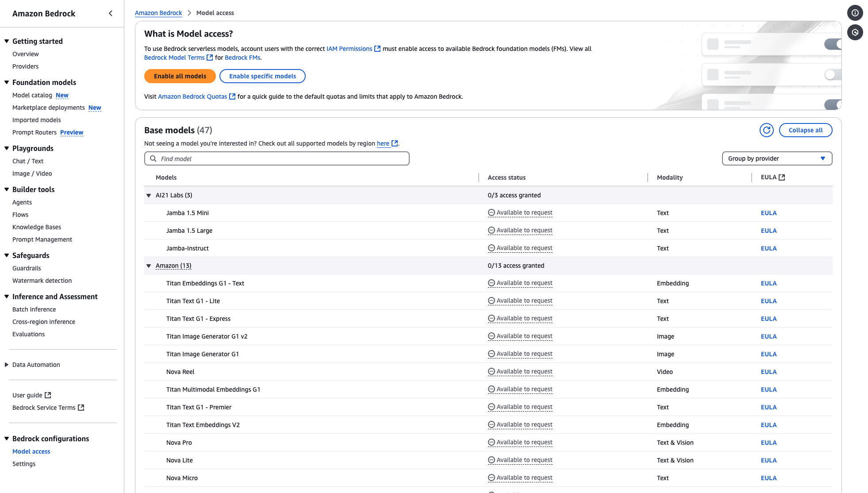Viewport: 868px width, 493px height.
Task: Collapse the Builder tools section
Action: click(7, 189)
